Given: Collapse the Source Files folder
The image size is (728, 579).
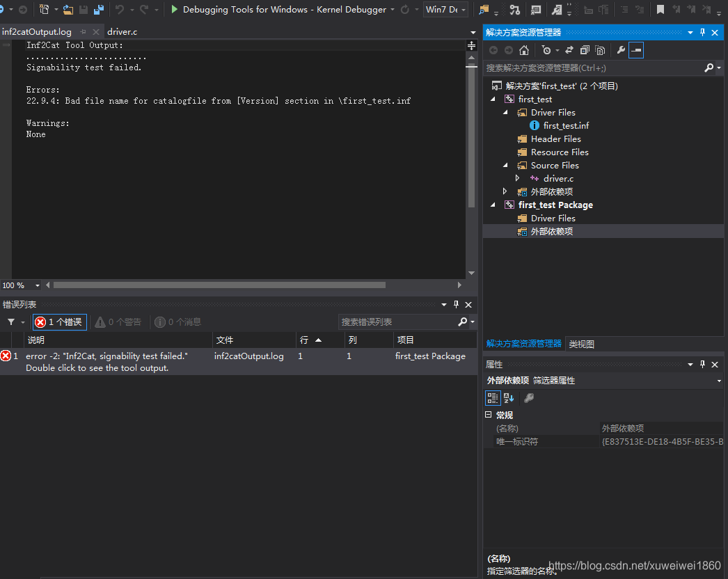Looking at the screenshot, I should pyautogui.click(x=505, y=166).
